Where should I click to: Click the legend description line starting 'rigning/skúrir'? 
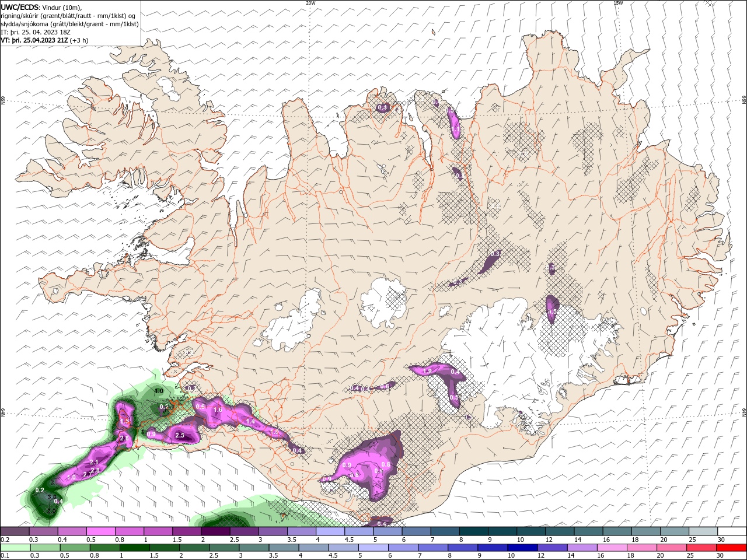point(68,16)
